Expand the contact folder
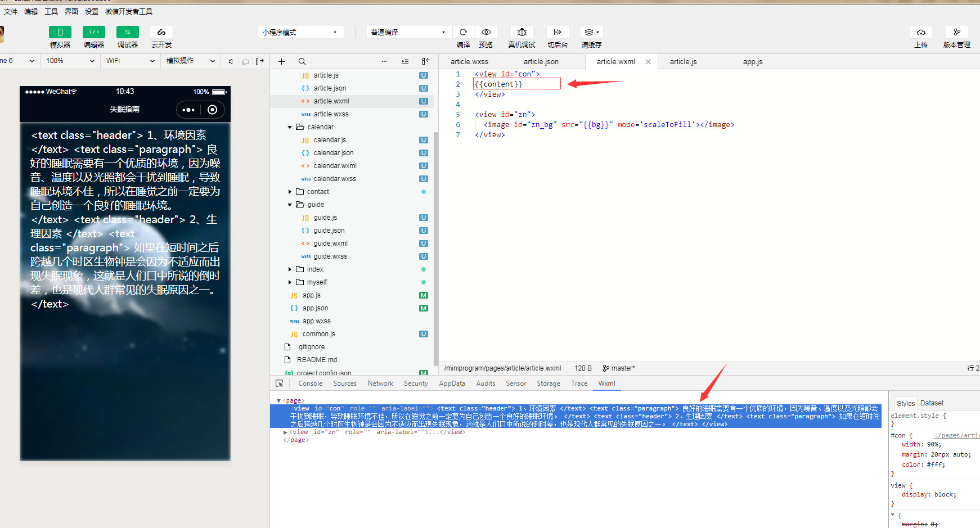Viewport: 980px width, 528px height. pyautogui.click(x=290, y=192)
